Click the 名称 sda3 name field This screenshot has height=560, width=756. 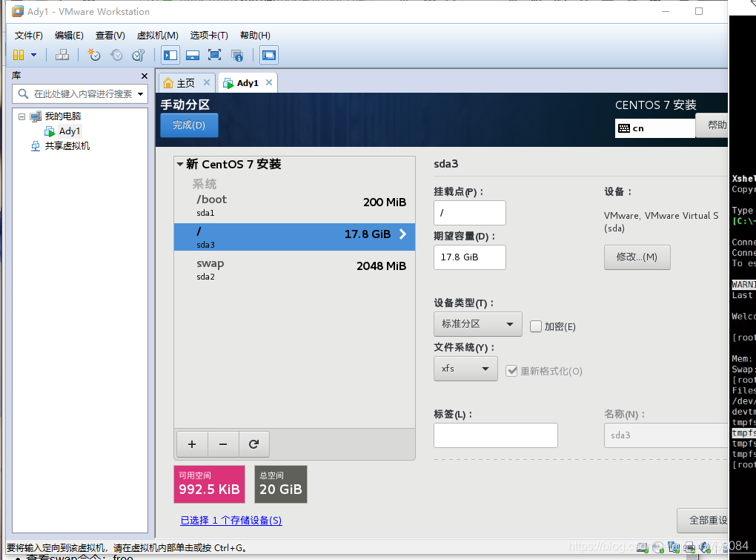[x=666, y=435]
